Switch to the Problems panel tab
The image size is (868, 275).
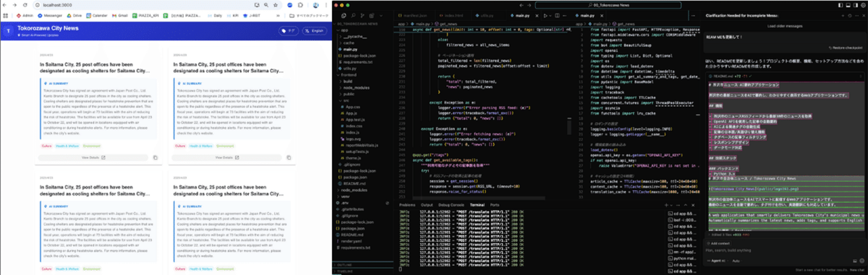(x=407, y=204)
